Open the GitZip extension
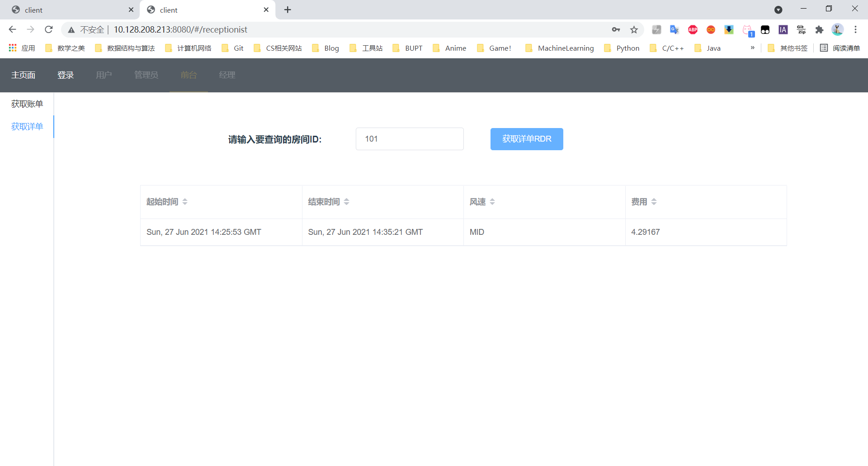Viewport: 868px width, 466px height. 801,29
